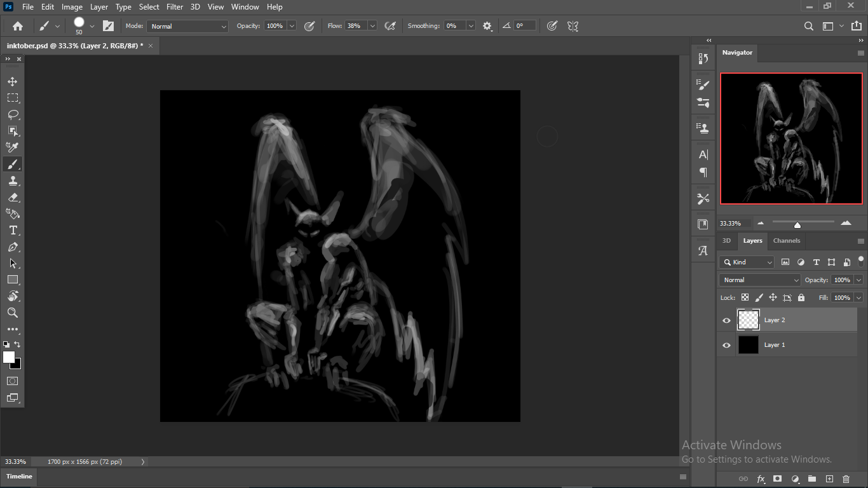The width and height of the screenshot is (868, 488).
Task: Open the Filter menu
Action: click(175, 7)
